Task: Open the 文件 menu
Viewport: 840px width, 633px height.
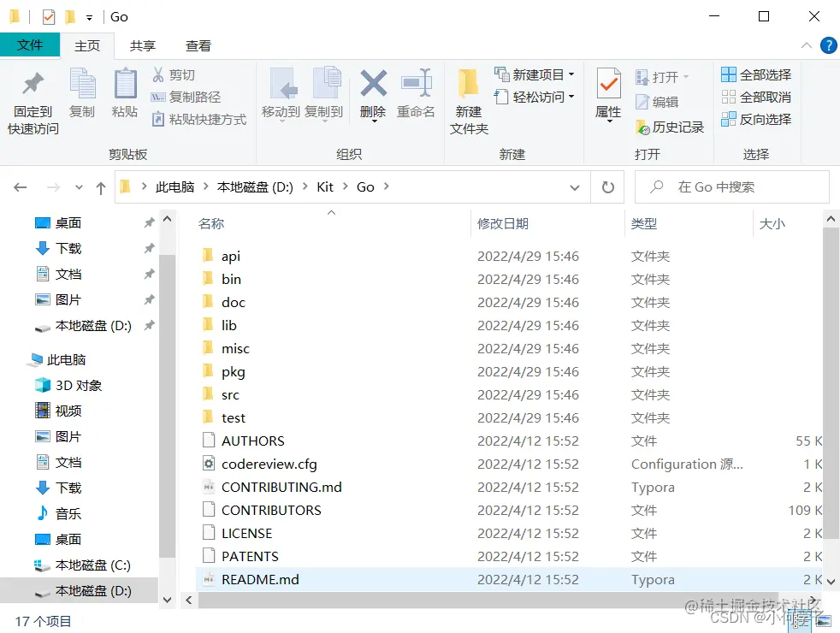Action: click(x=30, y=45)
